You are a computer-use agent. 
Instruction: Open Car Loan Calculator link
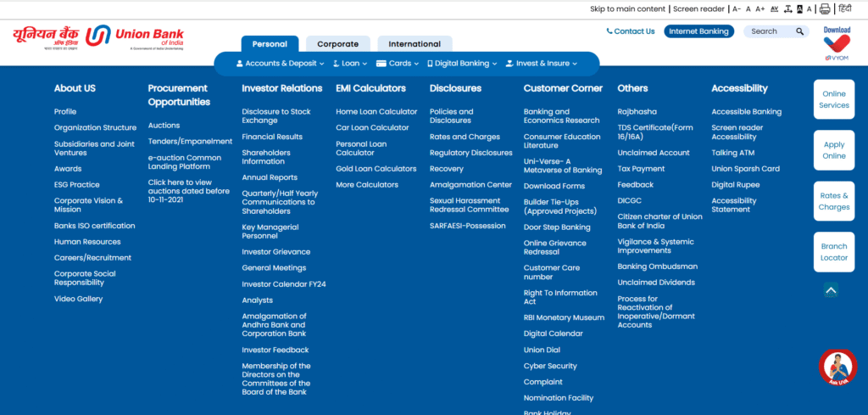(x=373, y=128)
